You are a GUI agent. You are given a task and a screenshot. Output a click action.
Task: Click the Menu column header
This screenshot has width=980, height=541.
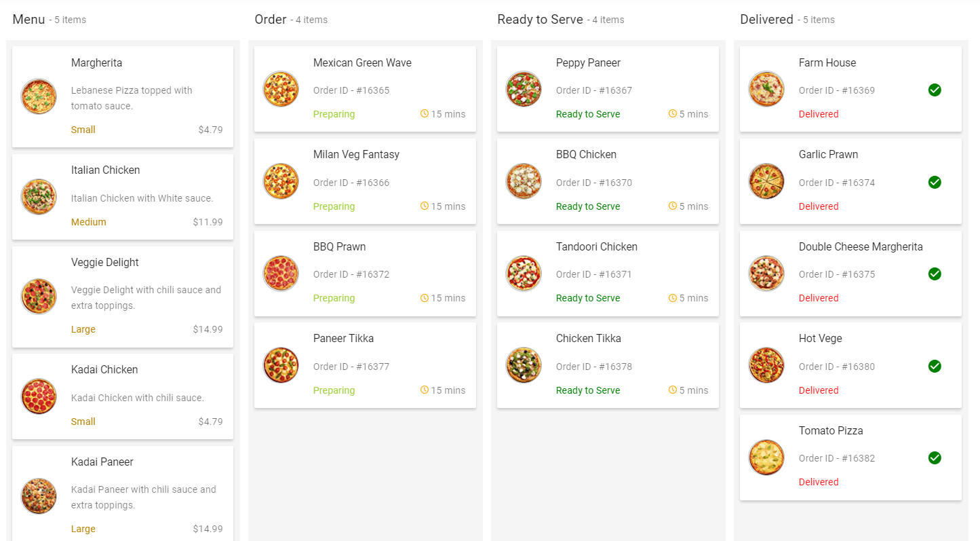[28, 20]
